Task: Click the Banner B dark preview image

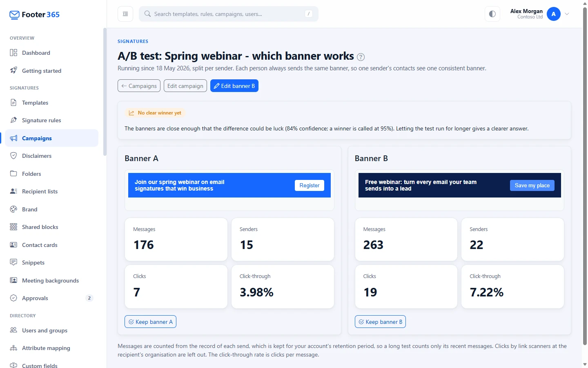Action: pyautogui.click(x=460, y=185)
